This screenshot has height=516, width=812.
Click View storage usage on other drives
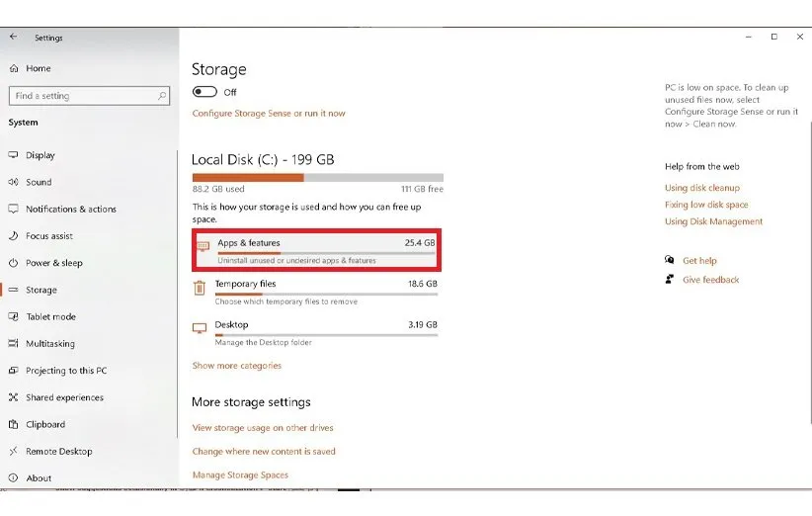263,427
